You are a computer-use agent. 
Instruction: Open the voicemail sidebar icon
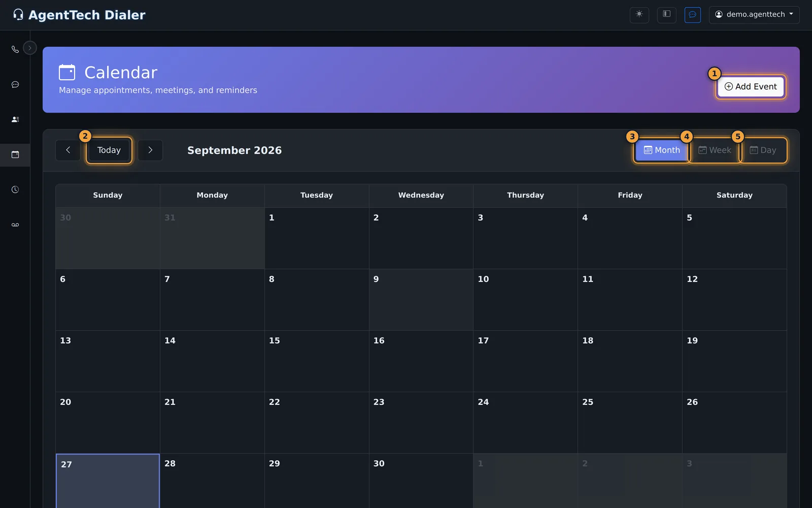(x=15, y=225)
